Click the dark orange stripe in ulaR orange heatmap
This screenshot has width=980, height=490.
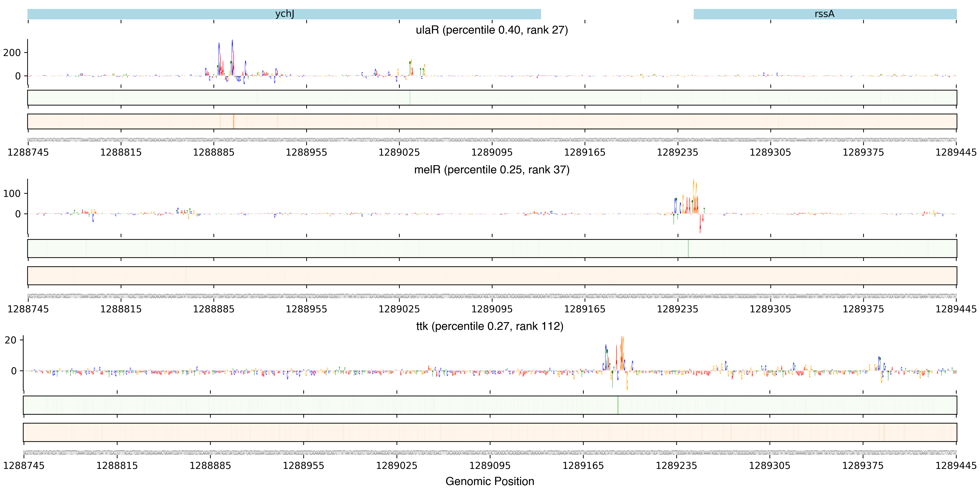[233, 121]
